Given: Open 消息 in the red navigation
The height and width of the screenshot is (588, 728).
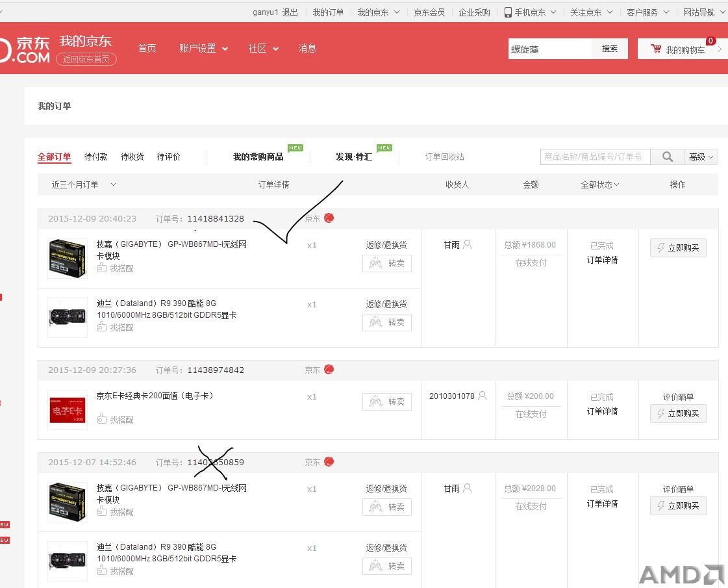Looking at the screenshot, I should [x=307, y=48].
